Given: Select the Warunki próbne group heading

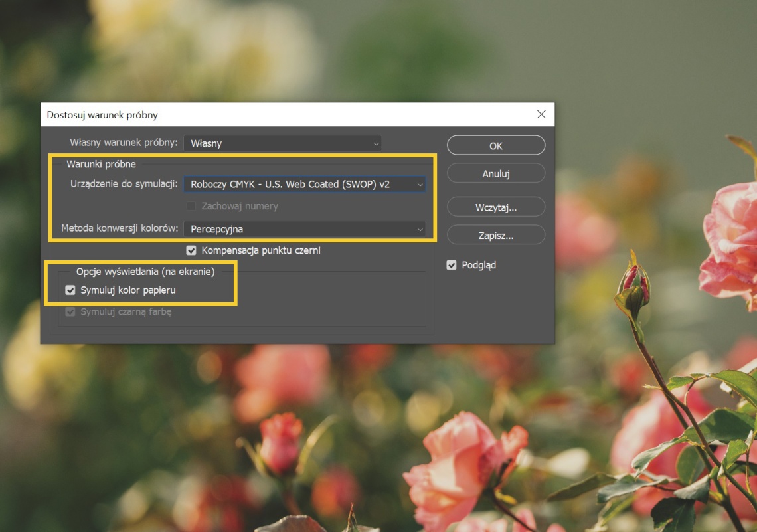Looking at the screenshot, I should click(x=101, y=164).
